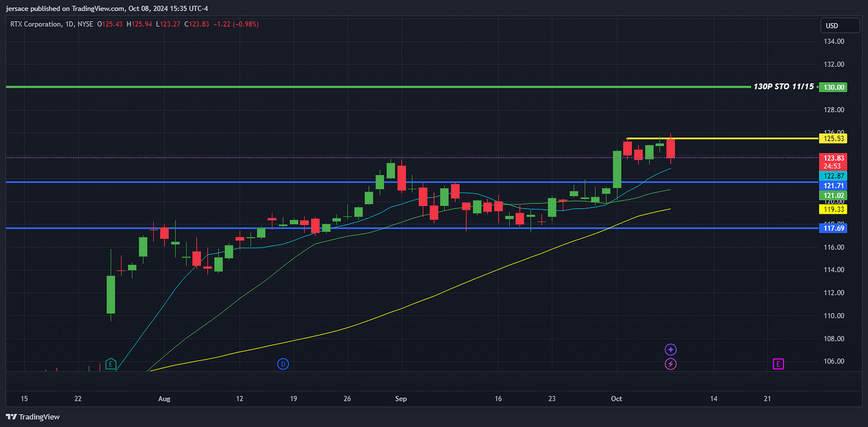The height and width of the screenshot is (427, 868).
Task: Select the green 130.00 price label
Action: (x=833, y=87)
